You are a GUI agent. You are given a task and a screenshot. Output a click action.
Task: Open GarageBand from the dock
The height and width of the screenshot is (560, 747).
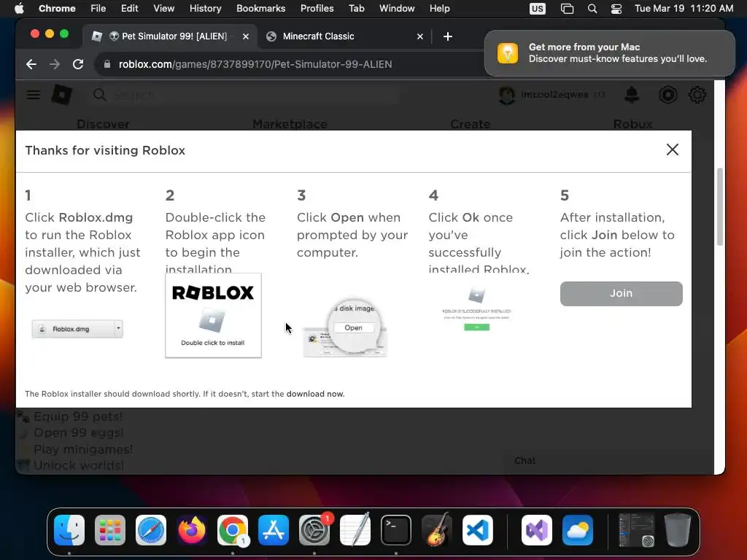(437, 530)
